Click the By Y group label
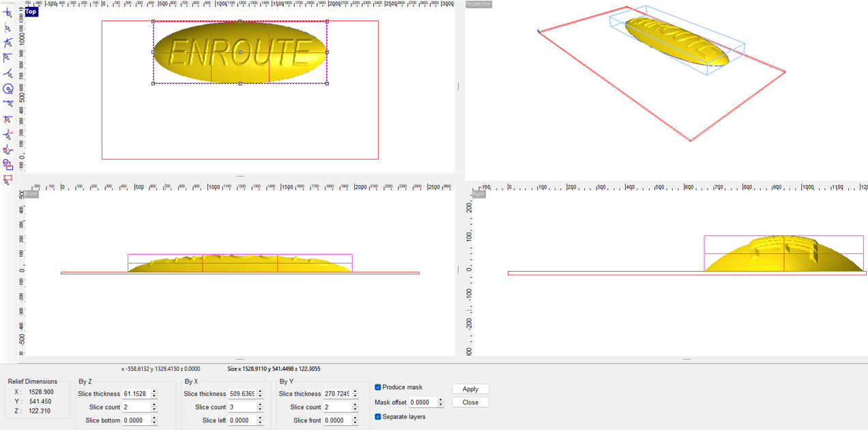 [287, 382]
